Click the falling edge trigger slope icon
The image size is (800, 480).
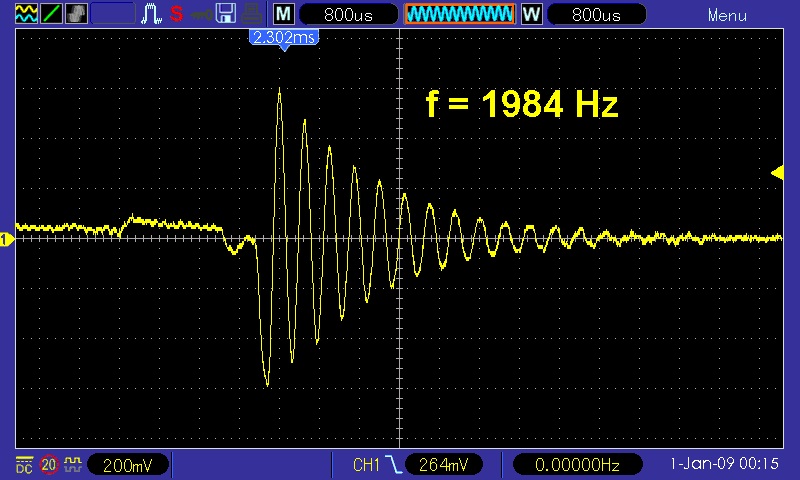[x=393, y=464]
